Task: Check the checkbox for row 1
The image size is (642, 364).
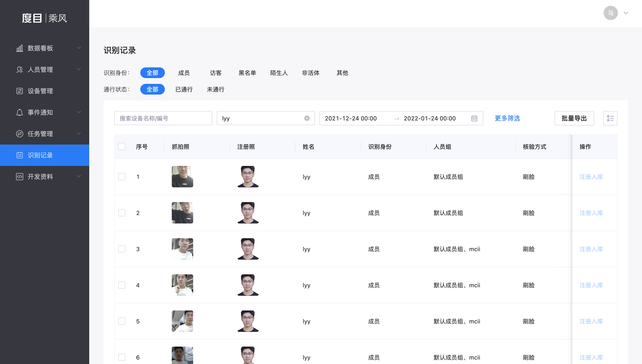Action: (122, 177)
